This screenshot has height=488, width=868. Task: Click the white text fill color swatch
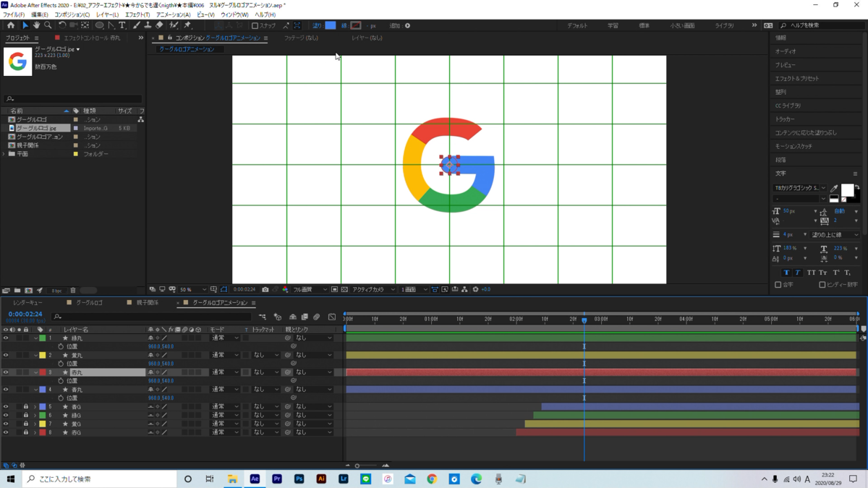click(847, 190)
